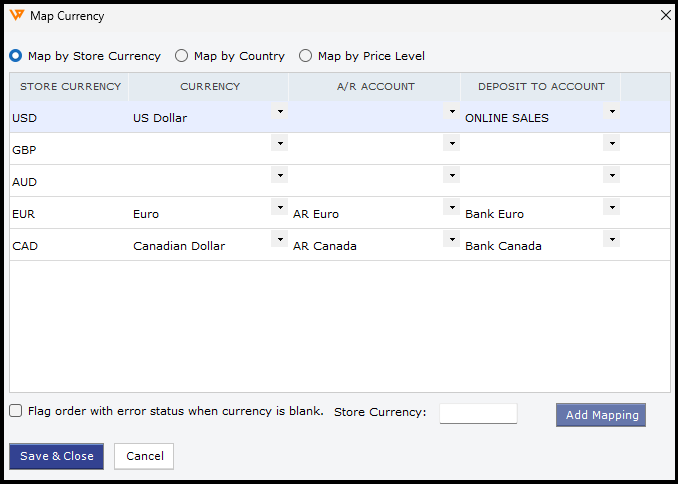Expand Currency dropdown for GBP row
This screenshot has height=484, width=678.
[280, 143]
